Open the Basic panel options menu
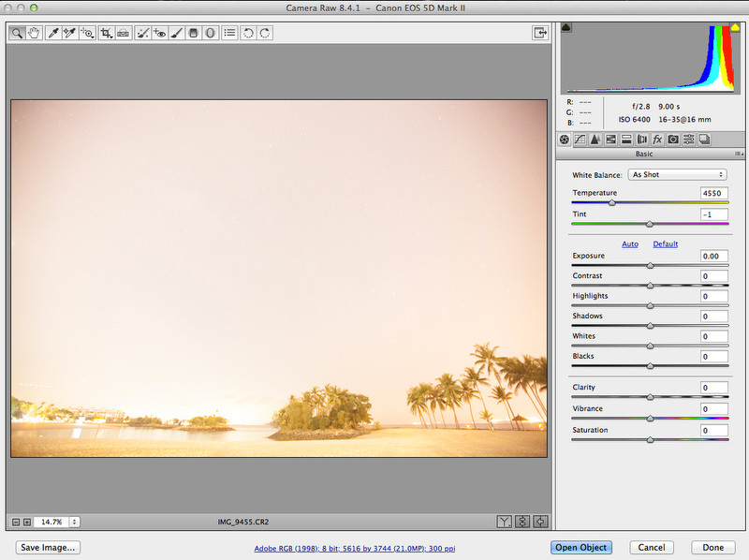749x560 pixels. 739,154
